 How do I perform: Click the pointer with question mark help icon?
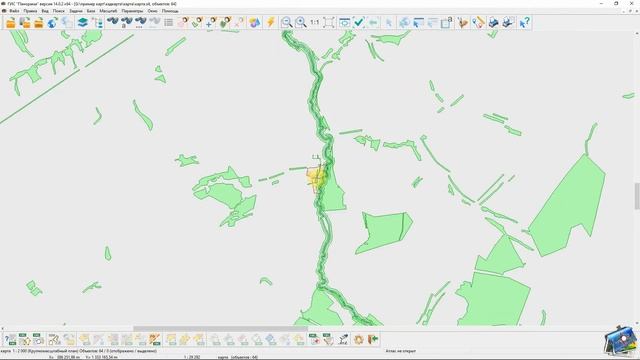[524, 22]
